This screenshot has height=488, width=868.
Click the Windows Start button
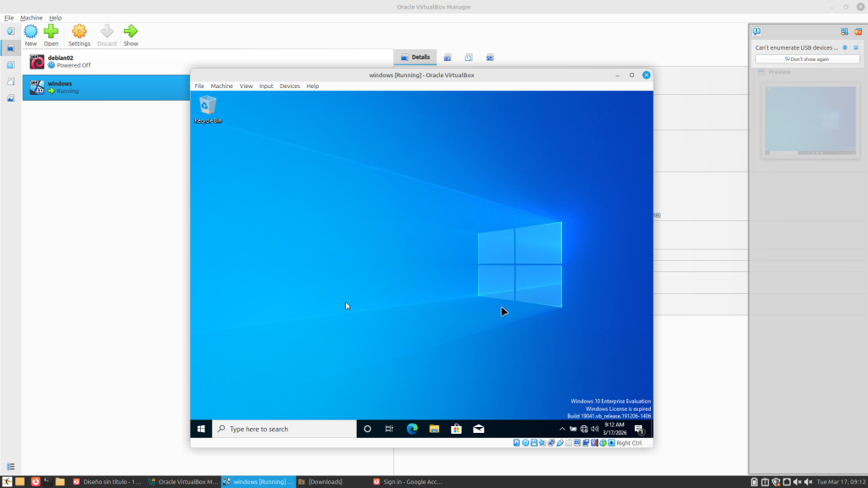(201, 429)
